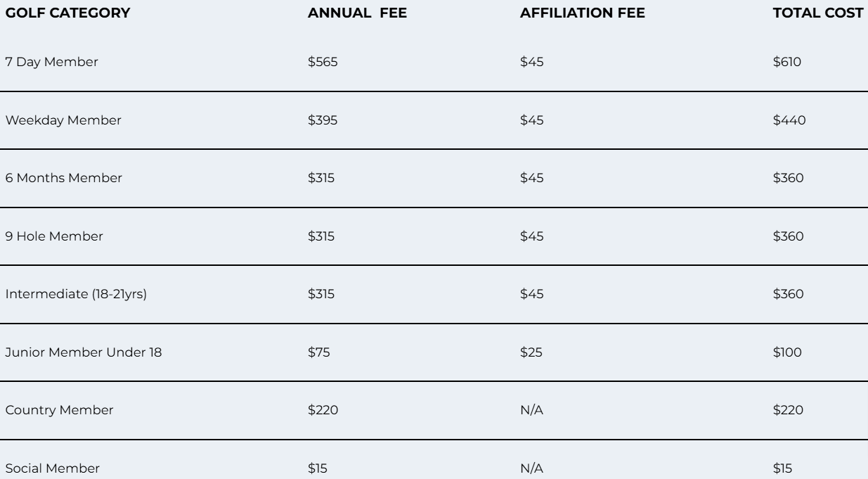Click the $395 annual fee for Weekday

tap(323, 120)
